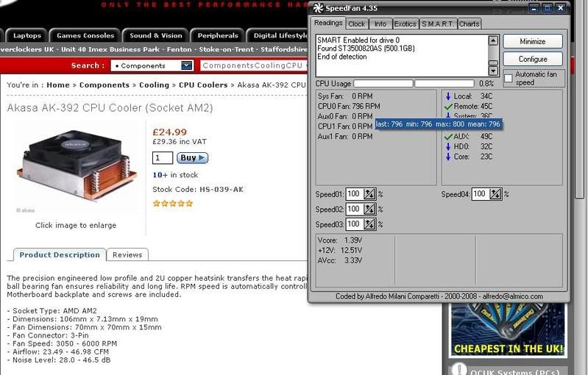
Task: Click the OCUK Systems (PCs) heading
Action: [x=514, y=372]
